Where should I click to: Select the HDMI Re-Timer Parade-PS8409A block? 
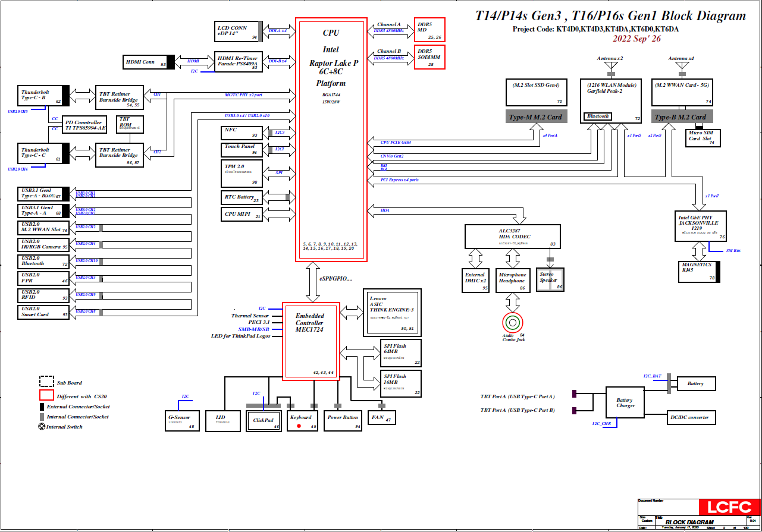(239, 61)
